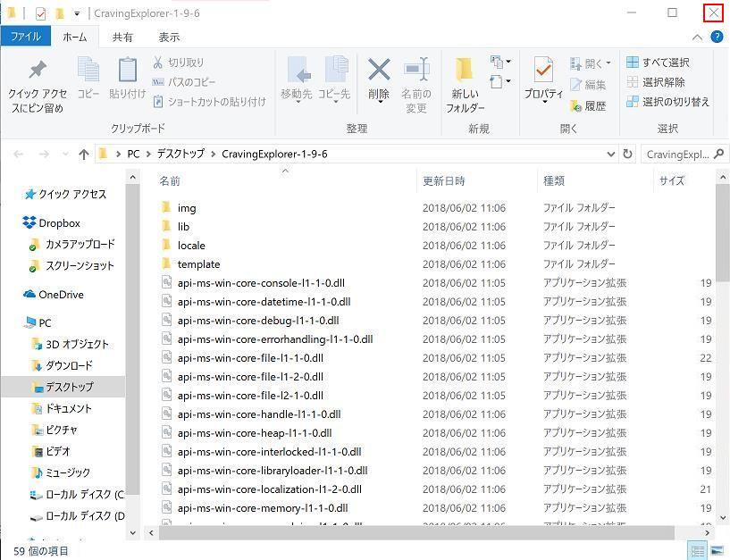Choose Copy Path (パスのコピー) command
The image size is (730, 560).
tap(184, 82)
